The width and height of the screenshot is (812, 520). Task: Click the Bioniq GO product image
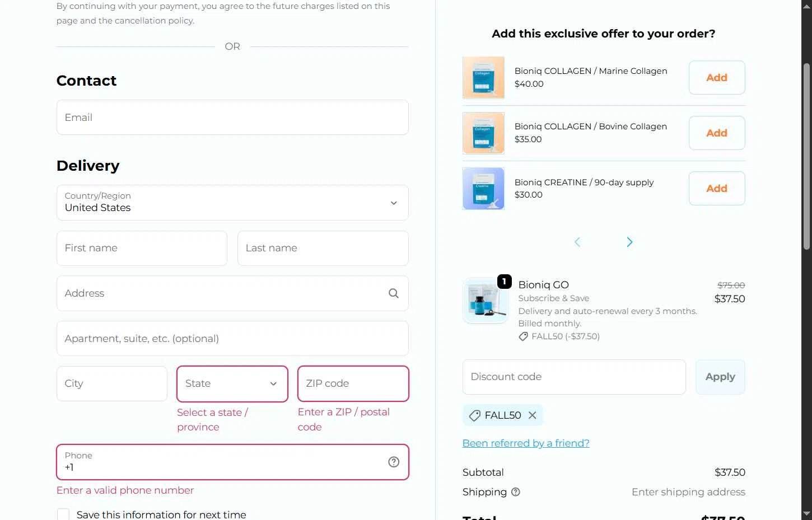[x=486, y=301]
